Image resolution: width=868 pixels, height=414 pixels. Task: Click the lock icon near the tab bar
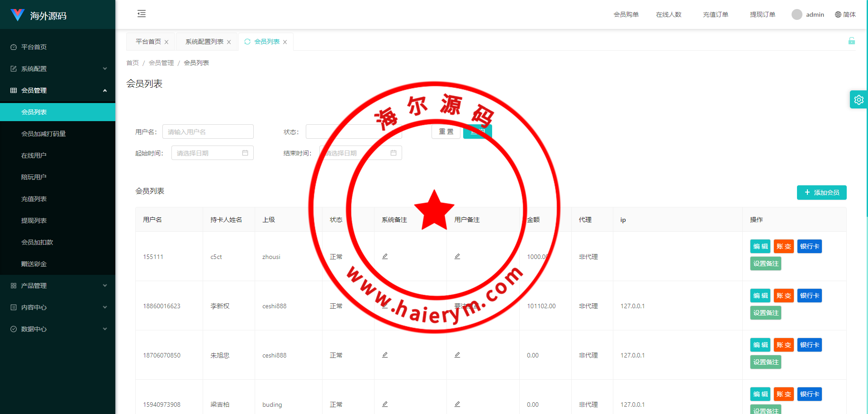851,41
